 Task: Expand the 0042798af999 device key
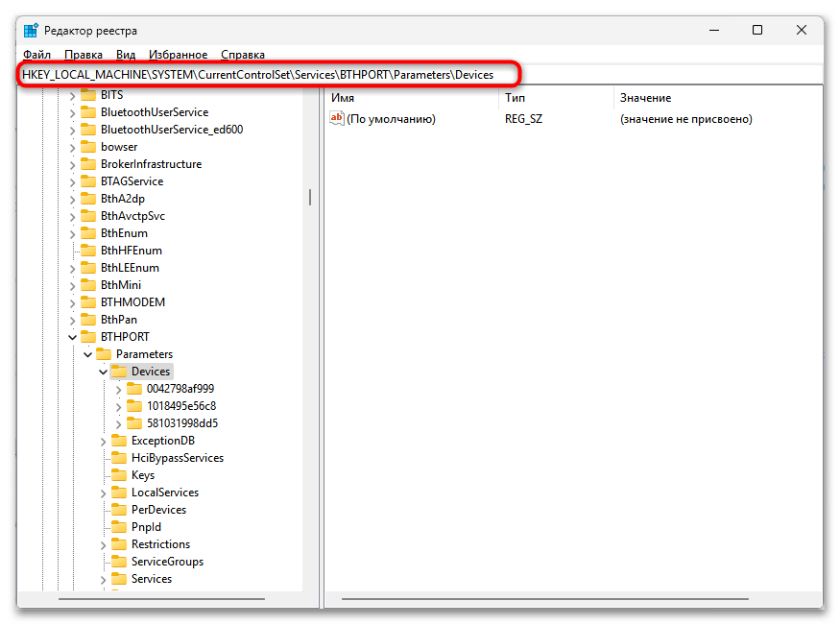click(x=118, y=390)
